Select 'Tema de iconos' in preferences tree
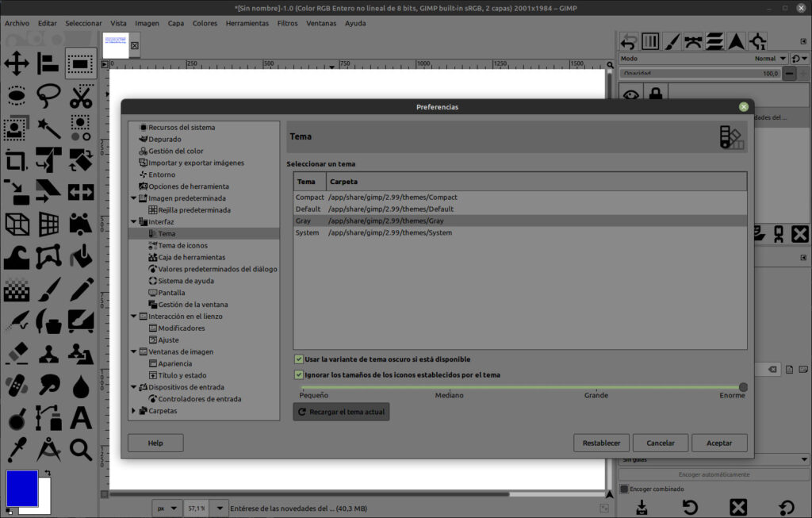This screenshot has width=812, height=518. [x=183, y=246]
